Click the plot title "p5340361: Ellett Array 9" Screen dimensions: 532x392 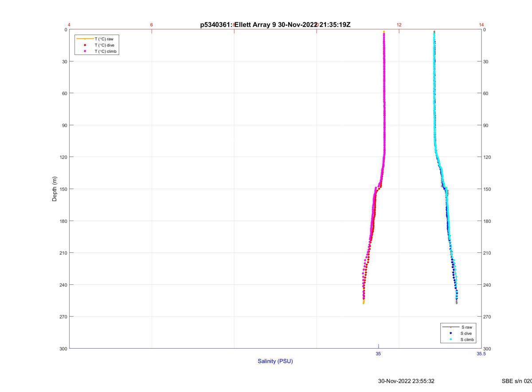coord(238,25)
